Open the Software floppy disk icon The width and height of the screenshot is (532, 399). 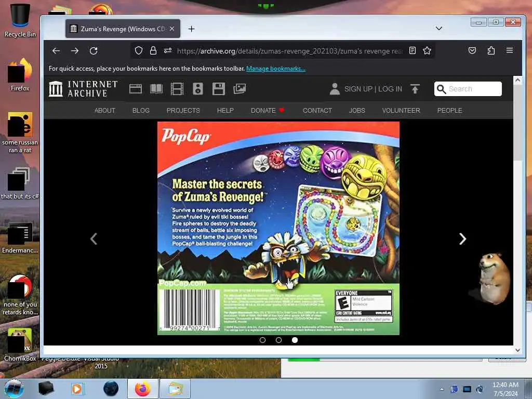[x=219, y=89]
